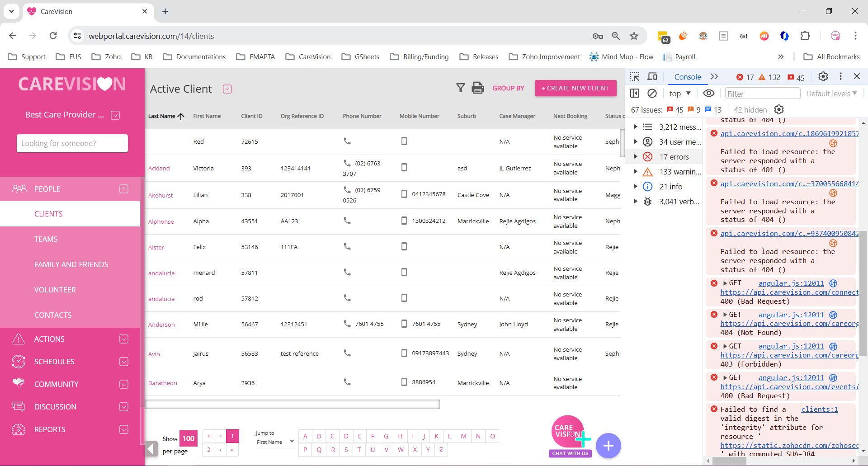868x466 pixels.
Task: Open a new browser tab
Action: click(x=165, y=11)
